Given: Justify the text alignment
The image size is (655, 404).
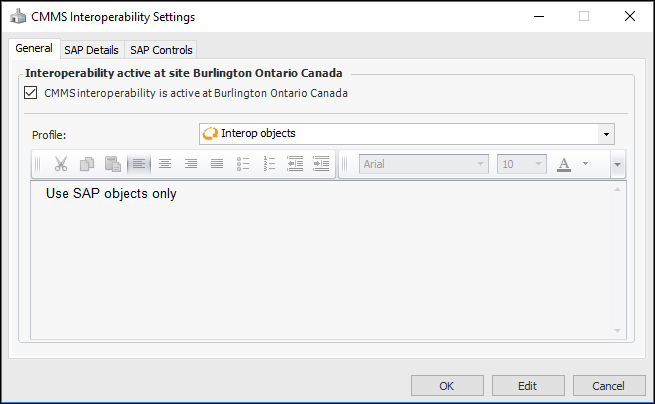Looking at the screenshot, I should point(217,164).
